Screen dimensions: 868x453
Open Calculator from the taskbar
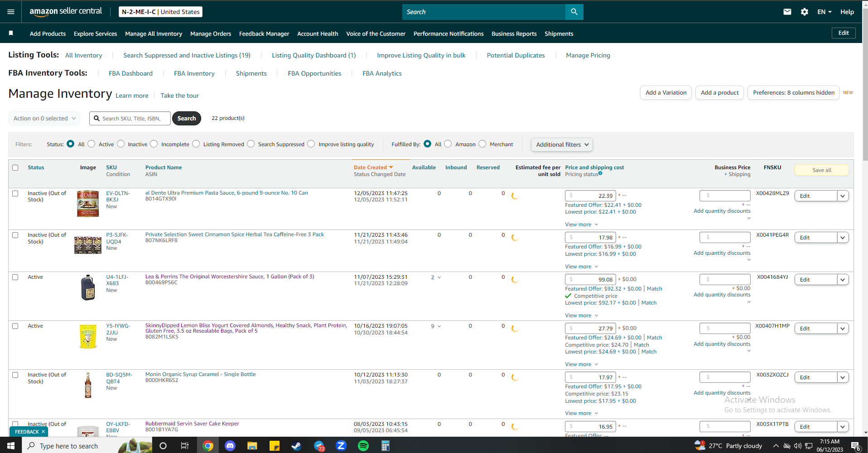[386, 446]
